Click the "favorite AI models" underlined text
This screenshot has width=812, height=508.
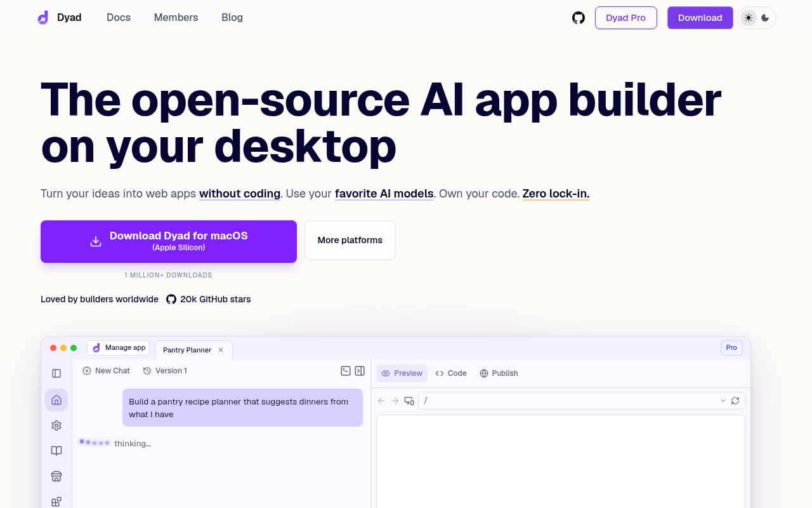tap(384, 194)
